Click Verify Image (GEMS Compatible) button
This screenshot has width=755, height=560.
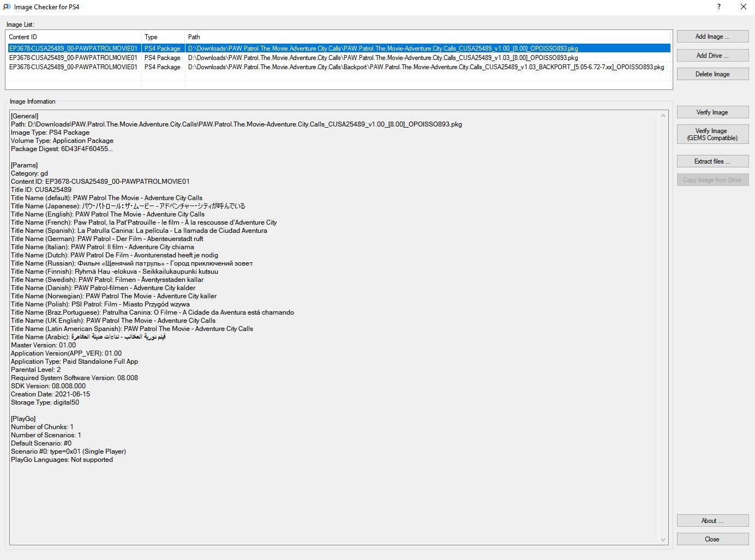pyautogui.click(x=712, y=134)
